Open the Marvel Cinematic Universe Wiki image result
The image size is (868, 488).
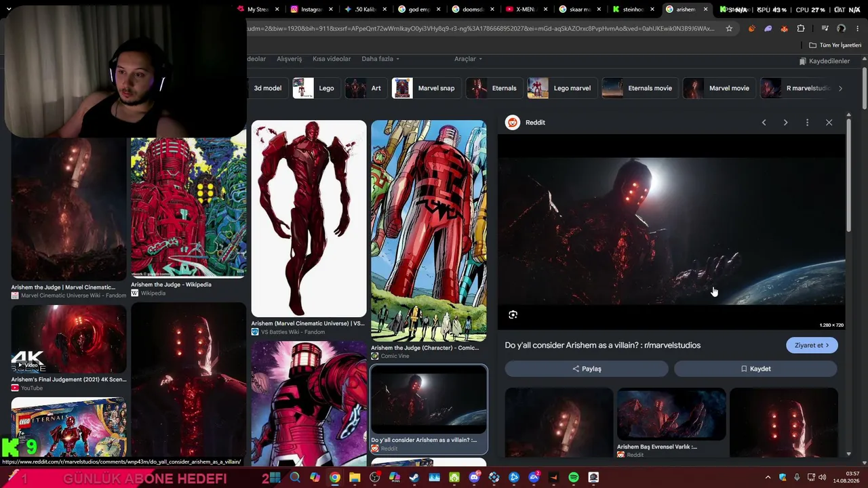[68, 209]
